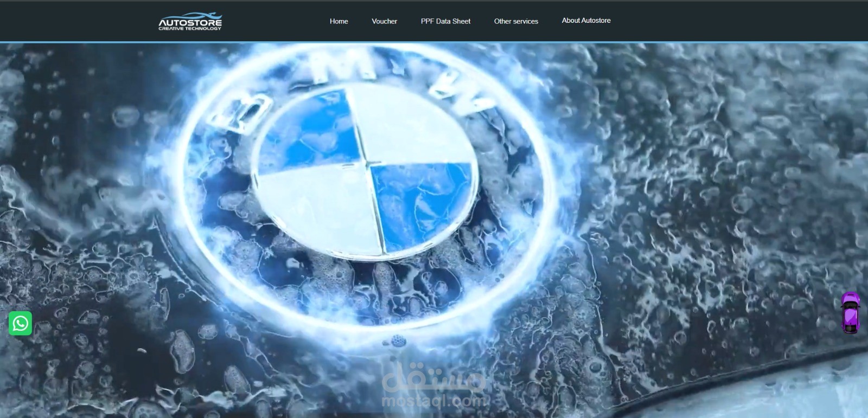Image resolution: width=868 pixels, height=418 pixels.
Task: Select Other services in the navigation
Action: point(516,21)
